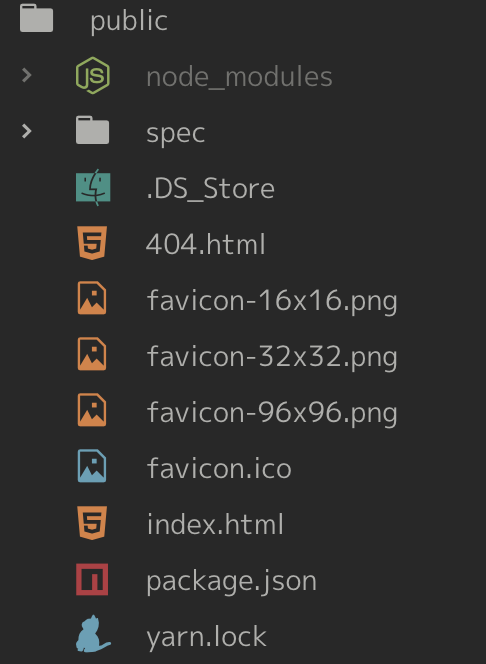The height and width of the screenshot is (664, 486).
Task: Click the folder icon beside spec
Action: pos(92,130)
